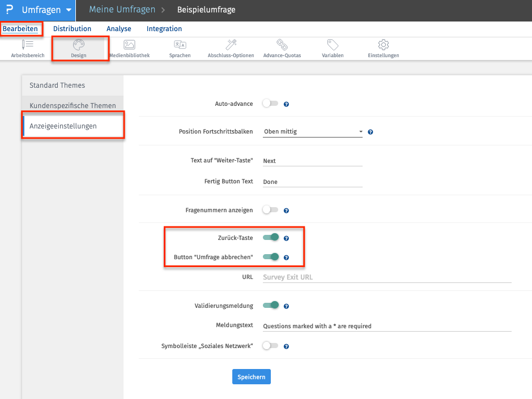Screen dimensions: 532x399
Task: Open the Arbeitsbereich workspace icon
Action: tap(27, 48)
